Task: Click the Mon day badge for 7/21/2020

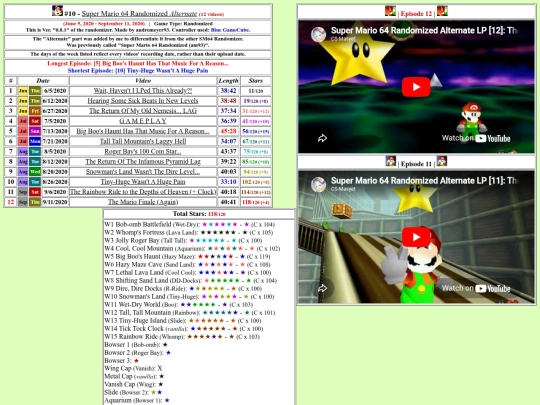Action: click(x=35, y=141)
